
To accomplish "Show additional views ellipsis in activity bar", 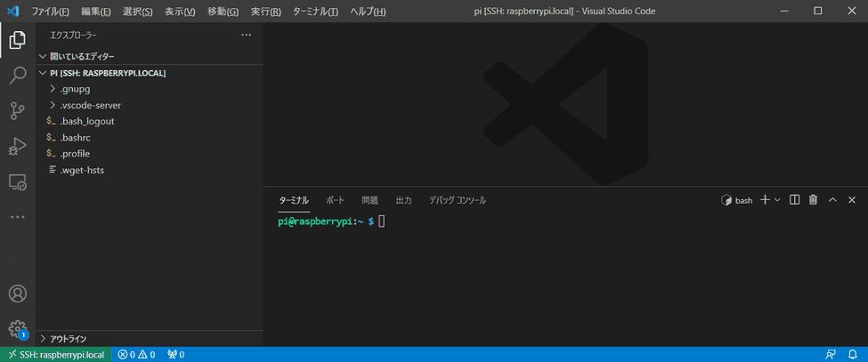I will tap(18, 217).
